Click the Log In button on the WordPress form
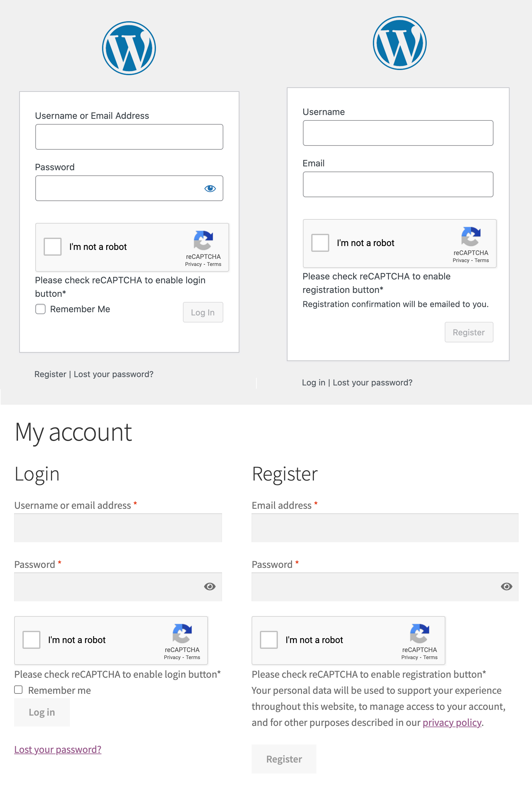532x803 pixels. tap(202, 312)
